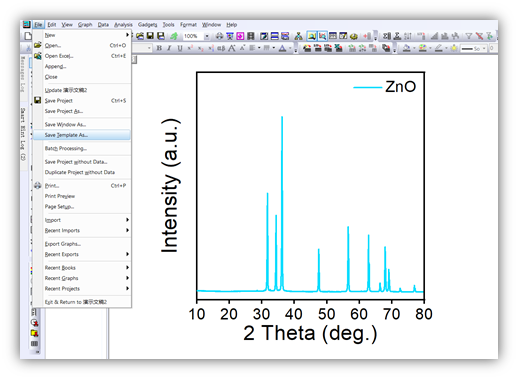The image size is (518, 379).
Task: Click the Add New Columns icon
Action: click(x=367, y=36)
